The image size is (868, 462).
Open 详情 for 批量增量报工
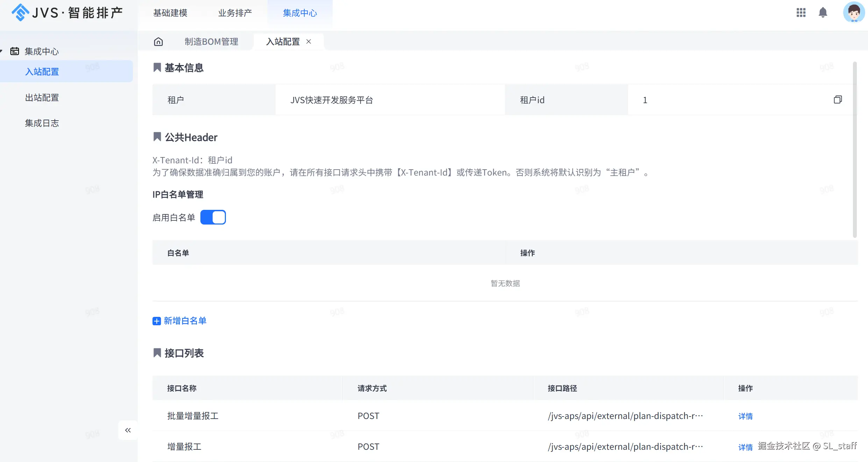click(745, 416)
